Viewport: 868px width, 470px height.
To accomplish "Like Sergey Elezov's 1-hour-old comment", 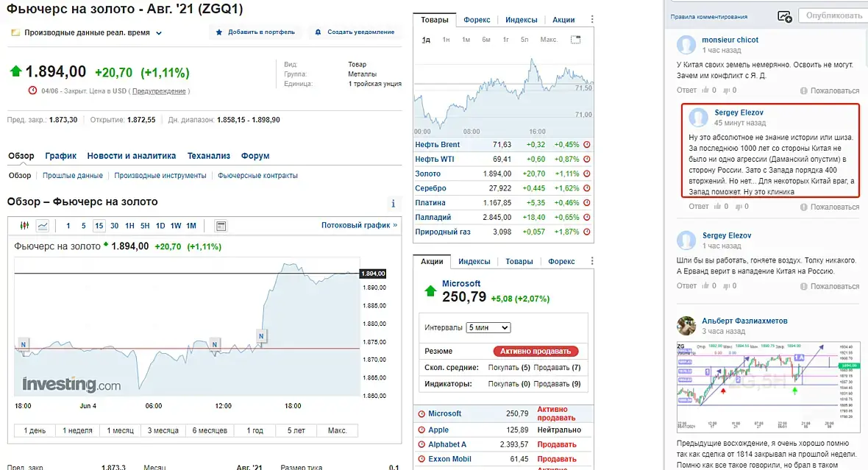I will pos(705,286).
